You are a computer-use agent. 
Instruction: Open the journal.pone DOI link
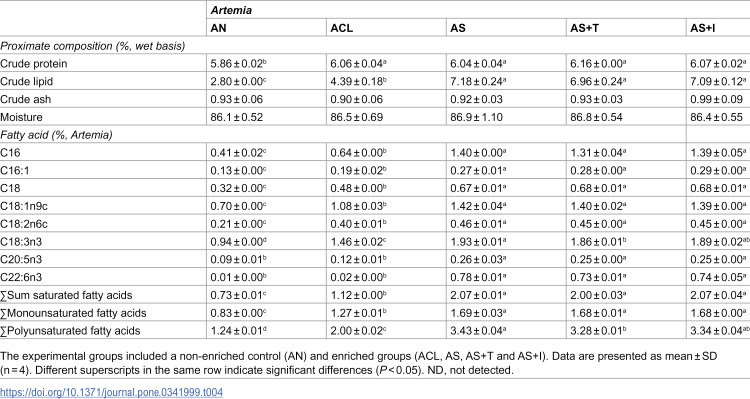click(111, 392)
